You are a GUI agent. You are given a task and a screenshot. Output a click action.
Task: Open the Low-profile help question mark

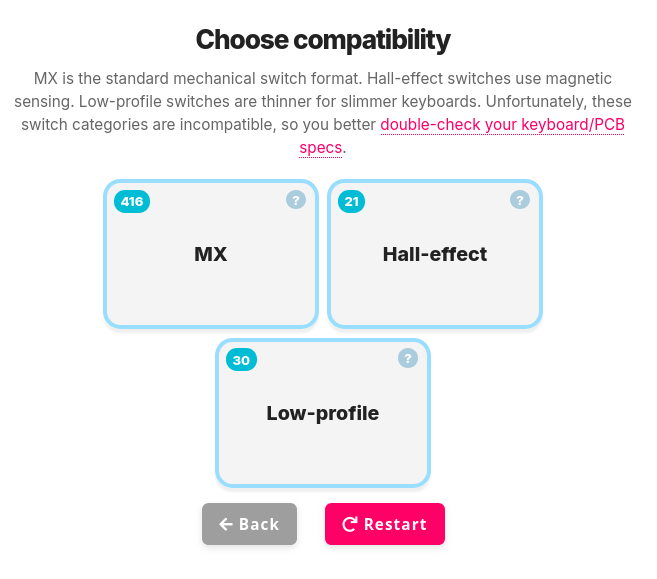coord(408,358)
